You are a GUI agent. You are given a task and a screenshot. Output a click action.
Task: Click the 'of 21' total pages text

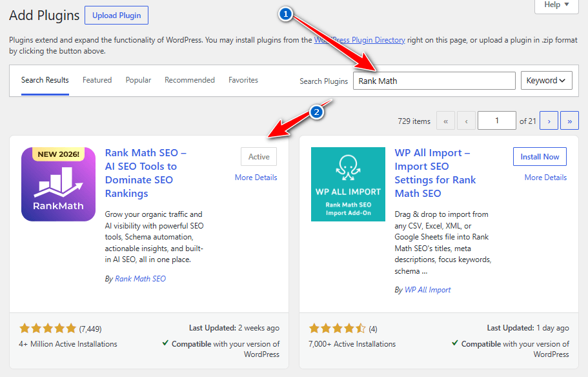tap(527, 121)
